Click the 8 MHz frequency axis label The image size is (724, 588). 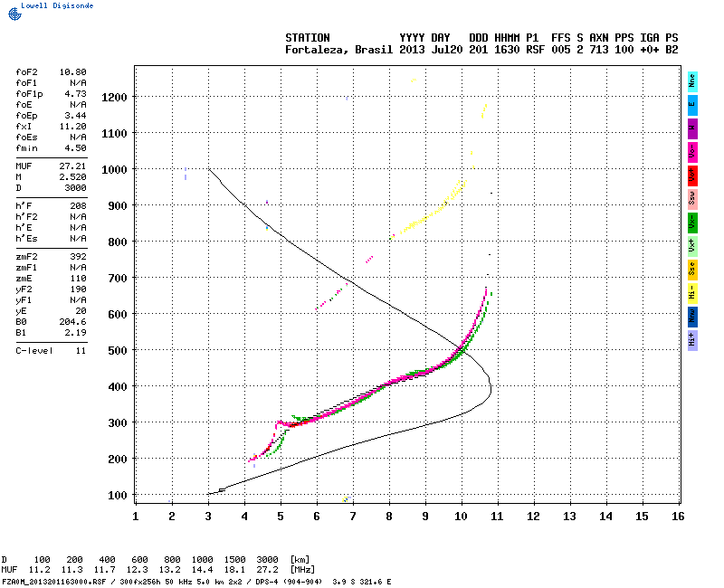coord(389,517)
